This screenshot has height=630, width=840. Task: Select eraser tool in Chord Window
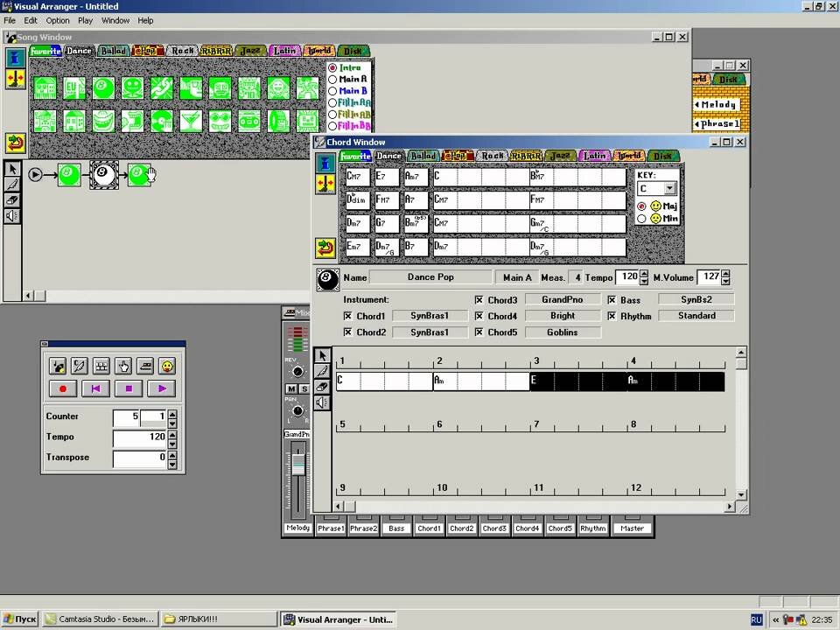322,387
